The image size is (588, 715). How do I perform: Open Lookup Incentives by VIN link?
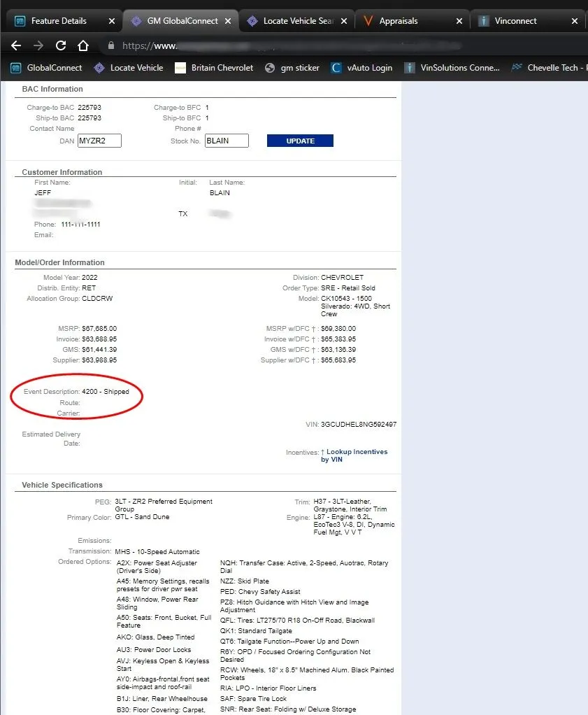click(x=354, y=455)
